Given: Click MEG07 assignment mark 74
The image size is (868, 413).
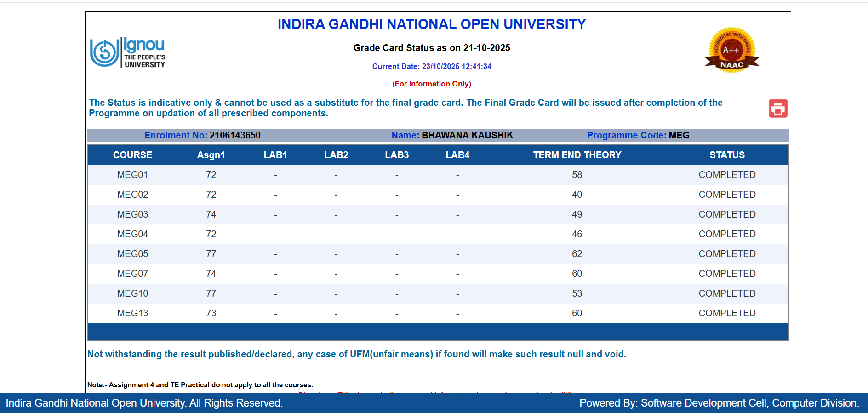Looking at the screenshot, I should [211, 274].
